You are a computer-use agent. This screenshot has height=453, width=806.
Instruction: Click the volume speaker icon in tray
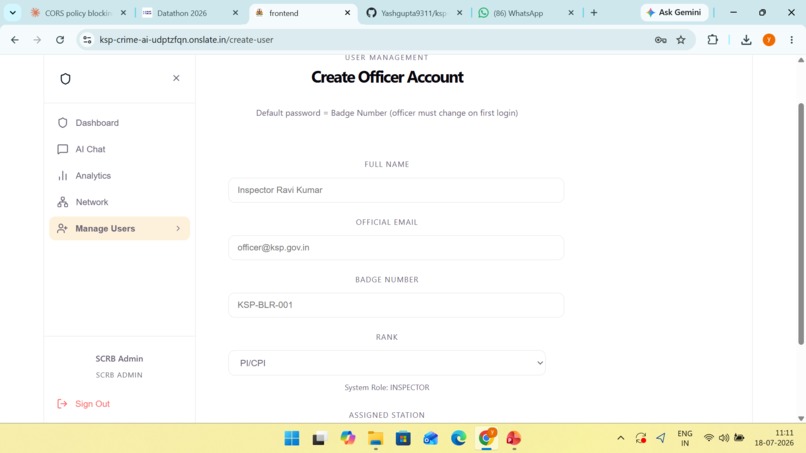point(724,438)
